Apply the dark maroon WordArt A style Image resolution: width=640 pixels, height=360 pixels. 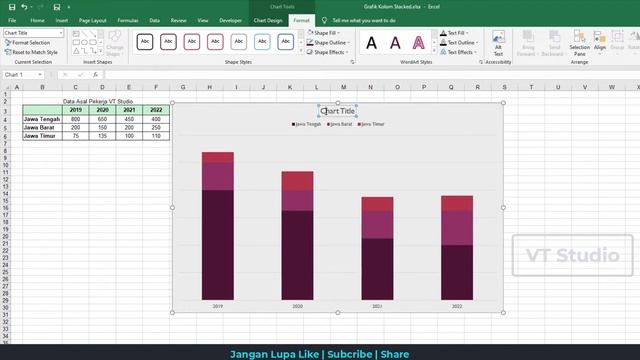[395, 42]
